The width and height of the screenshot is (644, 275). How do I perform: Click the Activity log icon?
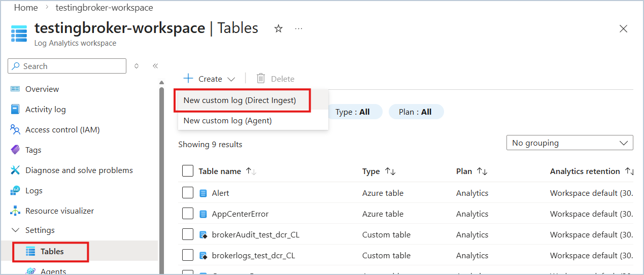click(x=15, y=109)
